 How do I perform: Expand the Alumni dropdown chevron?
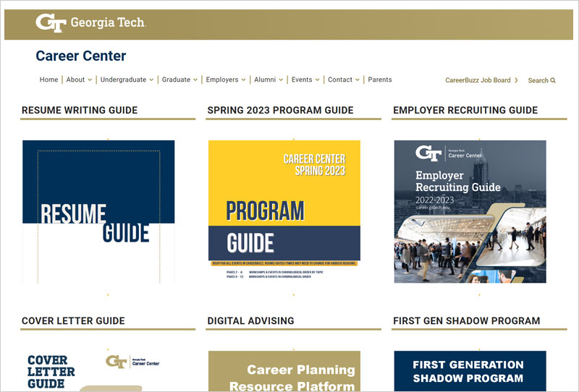(281, 80)
